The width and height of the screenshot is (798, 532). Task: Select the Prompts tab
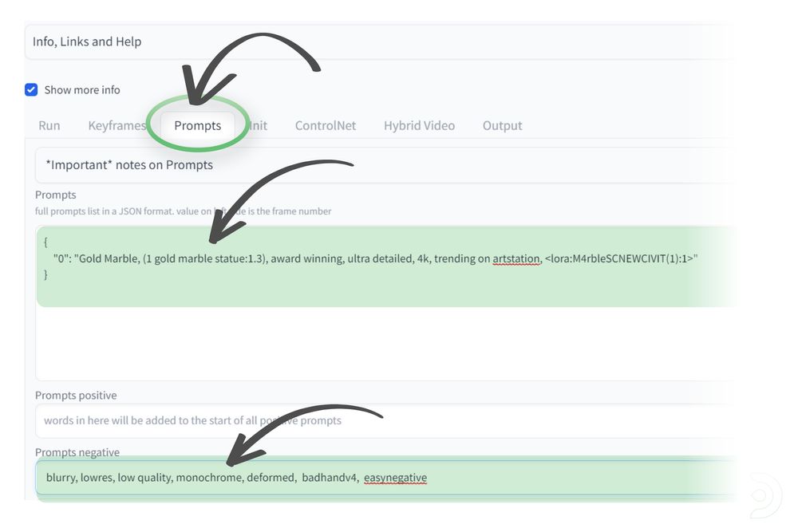pyautogui.click(x=197, y=125)
